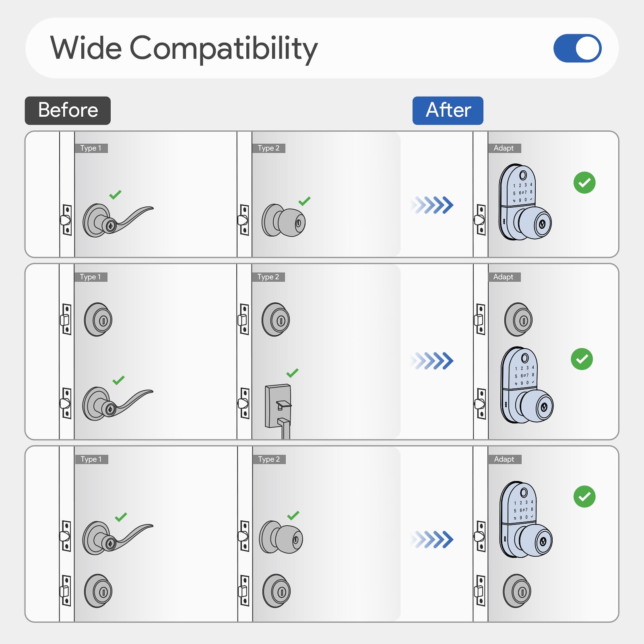
Task: Click the green check circle in the middle row
Action: 582,359
